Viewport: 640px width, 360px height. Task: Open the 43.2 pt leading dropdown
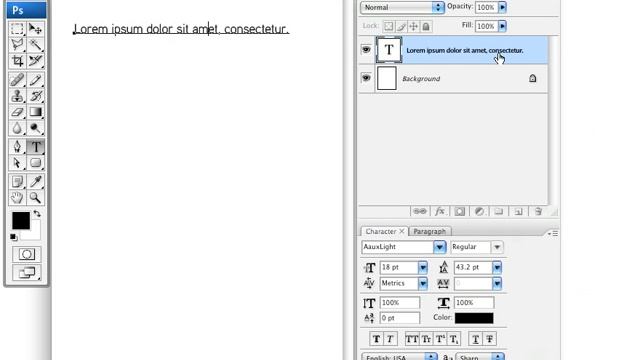(x=497, y=268)
